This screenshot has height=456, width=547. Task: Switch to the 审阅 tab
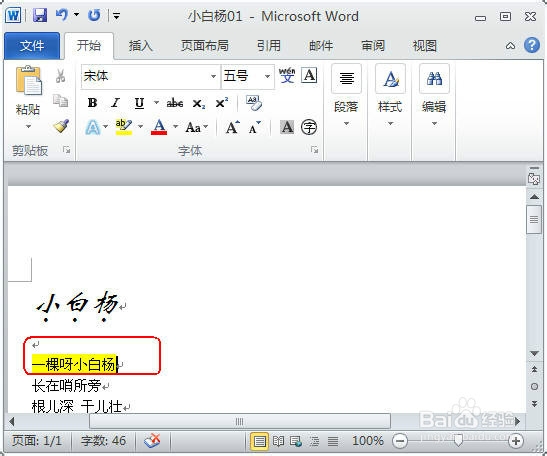coord(373,46)
